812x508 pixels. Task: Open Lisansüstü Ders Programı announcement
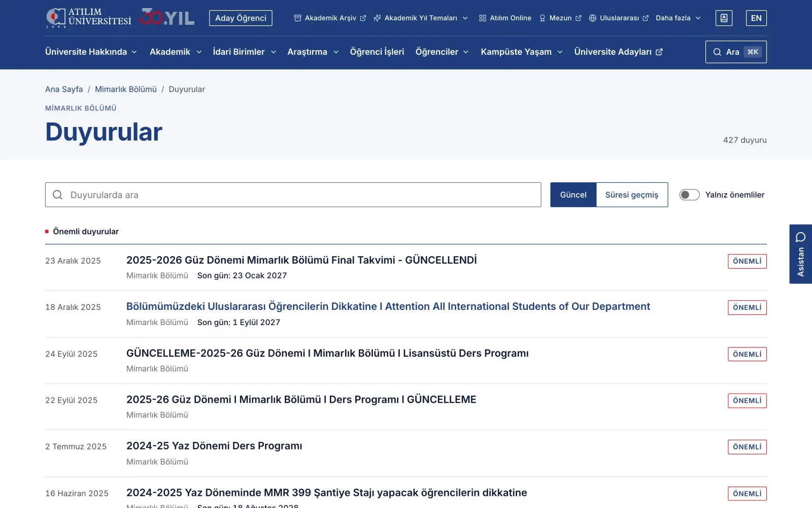(x=327, y=354)
